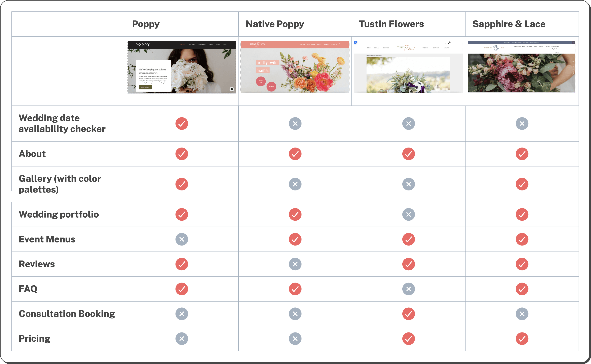Click Native Poppy's Wedding portfolio checkmark icon
The height and width of the screenshot is (364, 591).
point(295,214)
